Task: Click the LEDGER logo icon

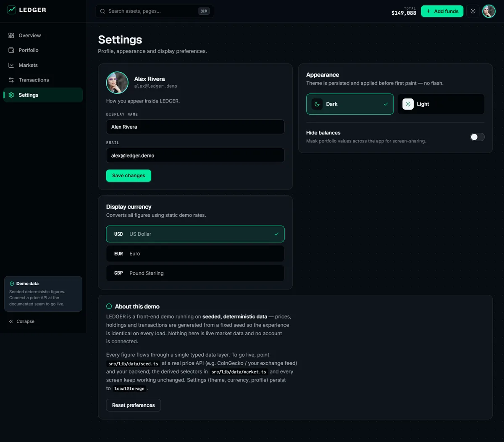Action: pyautogui.click(x=11, y=10)
